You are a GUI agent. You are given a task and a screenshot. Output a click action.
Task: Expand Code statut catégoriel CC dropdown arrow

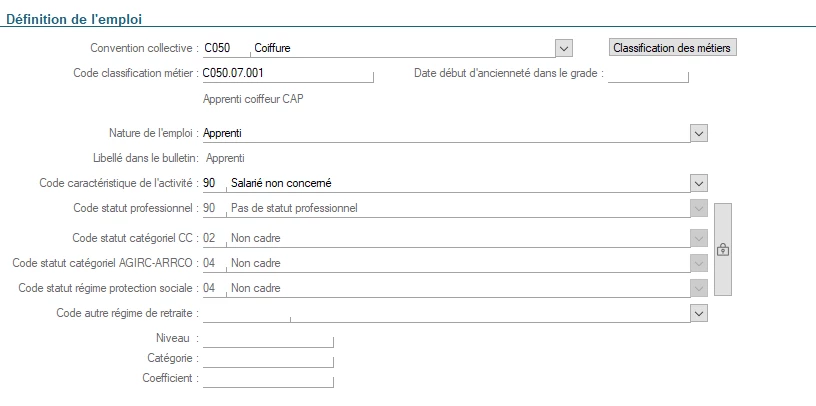699,238
